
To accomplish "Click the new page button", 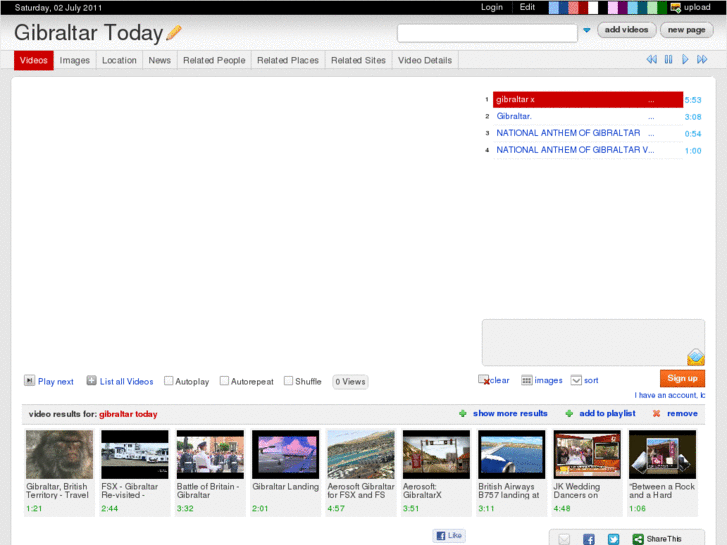I will point(686,30).
